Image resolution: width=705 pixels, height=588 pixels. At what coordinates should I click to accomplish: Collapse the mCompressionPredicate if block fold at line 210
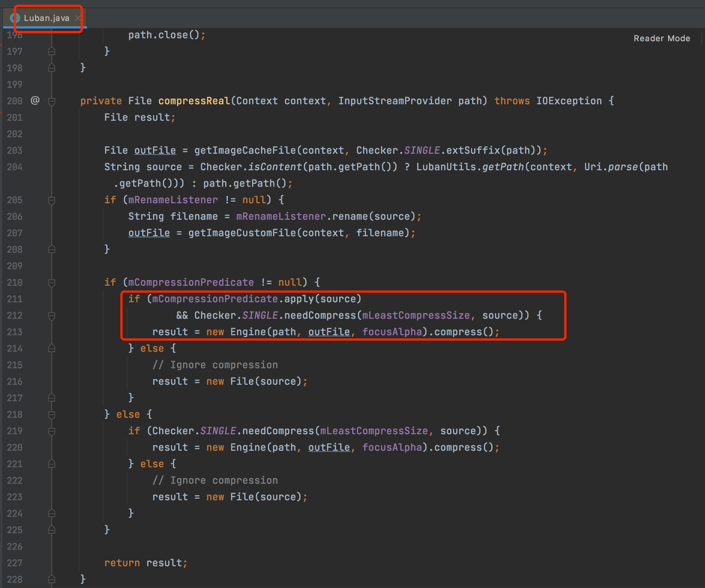pos(52,283)
